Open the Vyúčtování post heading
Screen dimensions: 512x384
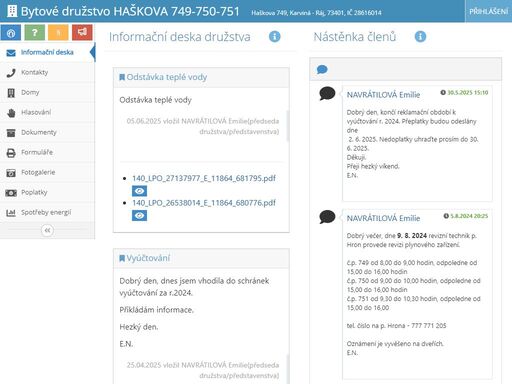[x=148, y=258]
